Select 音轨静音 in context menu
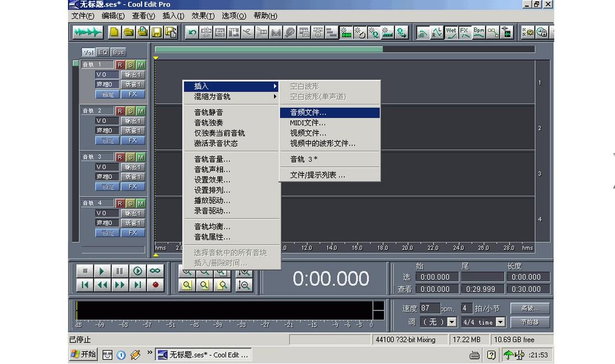The image size is (615, 364). 232,112
